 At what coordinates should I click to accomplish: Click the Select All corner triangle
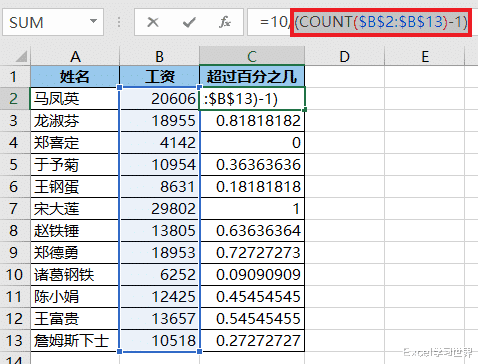pos(21,56)
